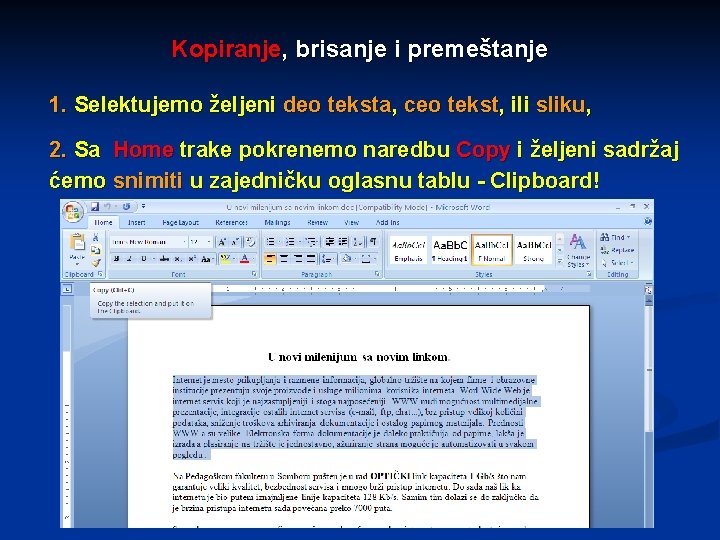Justify the paragraph text
720x540 pixels.
[311, 259]
